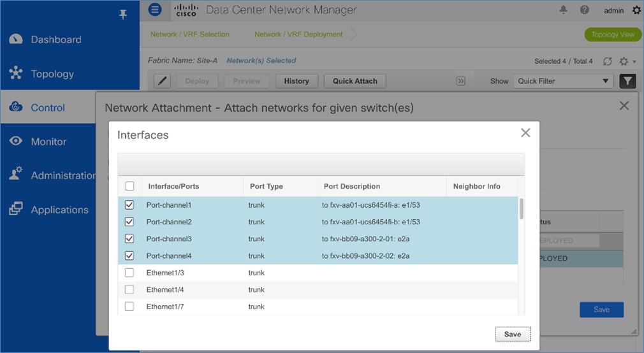Open the Control menu

click(x=48, y=108)
